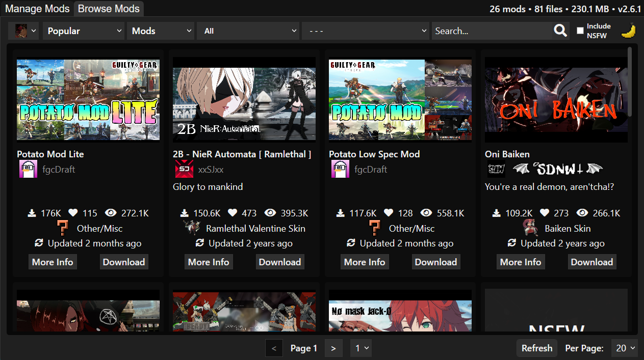Click the eye views icon on Potato Mod Lite
Viewport: 644px width, 360px height.
coord(110,213)
